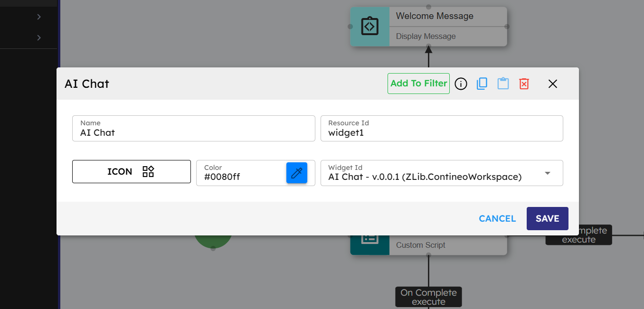Image resolution: width=644 pixels, height=309 pixels.
Task: Copy the widget using the copy icon
Action: pyautogui.click(x=482, y=84)
